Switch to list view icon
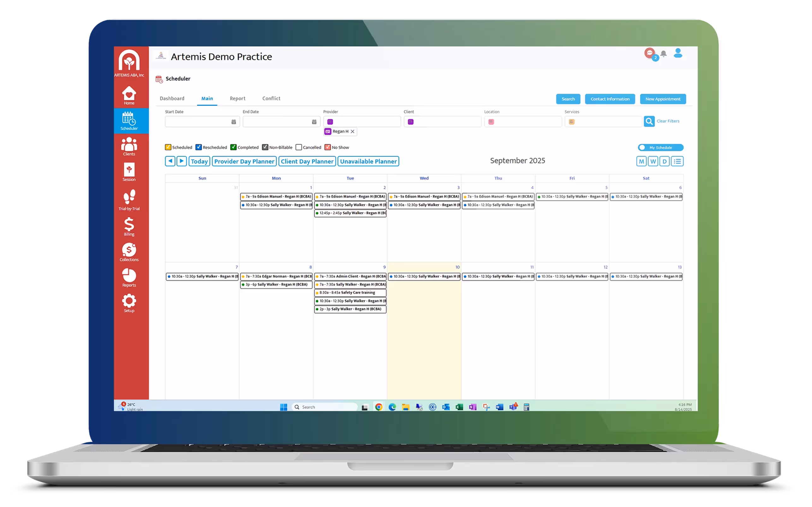The image size is (812, 507). tap(677, 161)
